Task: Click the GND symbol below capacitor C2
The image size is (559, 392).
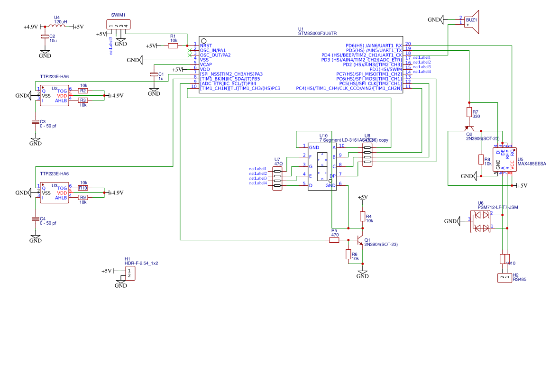Action: point(45,55)
